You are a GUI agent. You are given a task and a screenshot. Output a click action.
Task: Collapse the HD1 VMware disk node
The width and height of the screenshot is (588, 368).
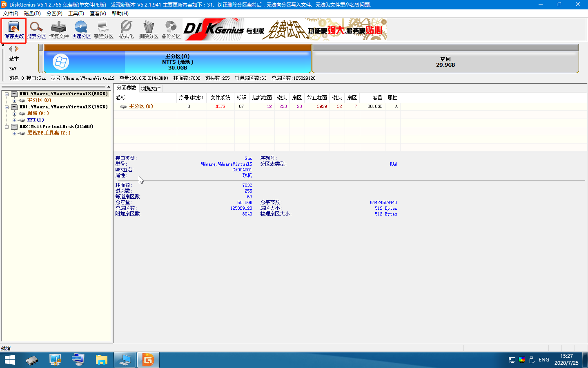7,107
